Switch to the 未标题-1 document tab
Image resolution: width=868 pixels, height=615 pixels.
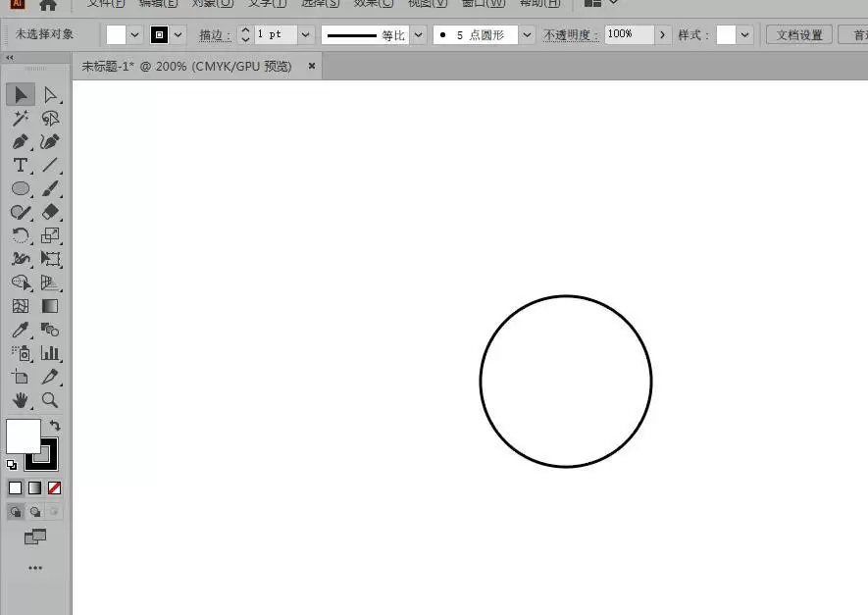186,67
